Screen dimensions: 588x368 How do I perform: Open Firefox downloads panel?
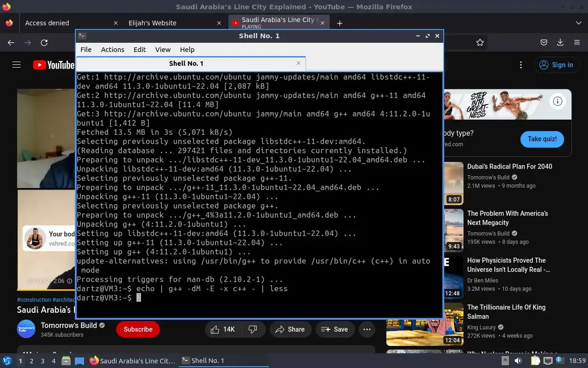(x=560, y=42)
